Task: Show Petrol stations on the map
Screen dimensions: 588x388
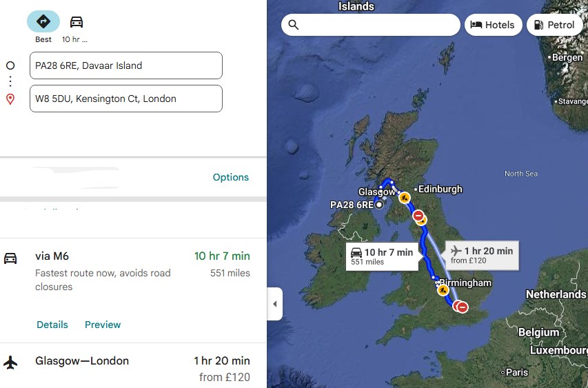Action: pyautogui.click(x=554, y=25)
